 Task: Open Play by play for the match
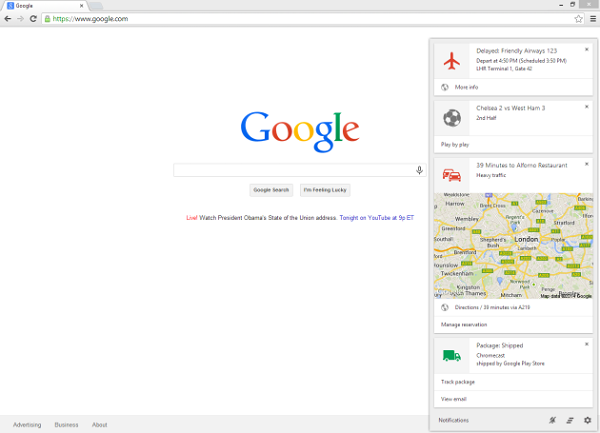(513, 145)
